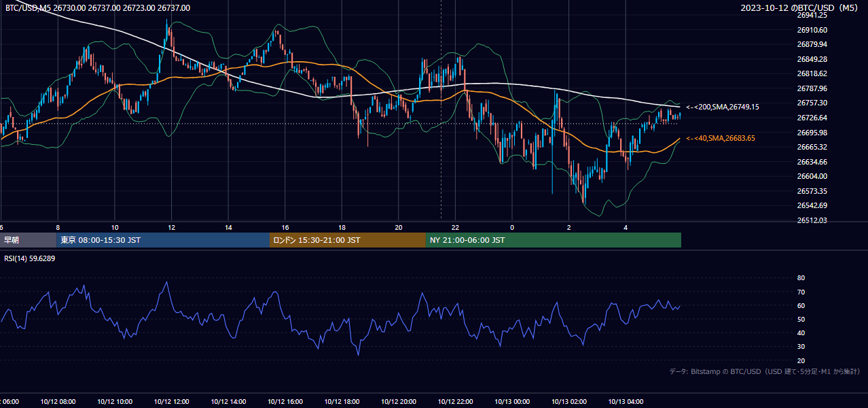Click bottom time label 10/13 00:00
Viewport: 868px width, 408px height.
pyautogui.click(x=512, y=402)
